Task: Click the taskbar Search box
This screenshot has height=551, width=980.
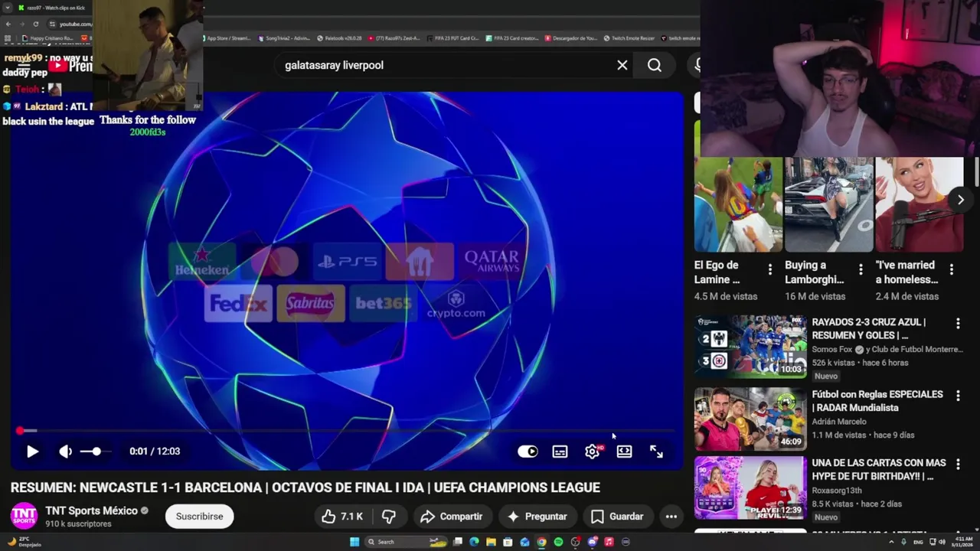Action: pos(406,542)
